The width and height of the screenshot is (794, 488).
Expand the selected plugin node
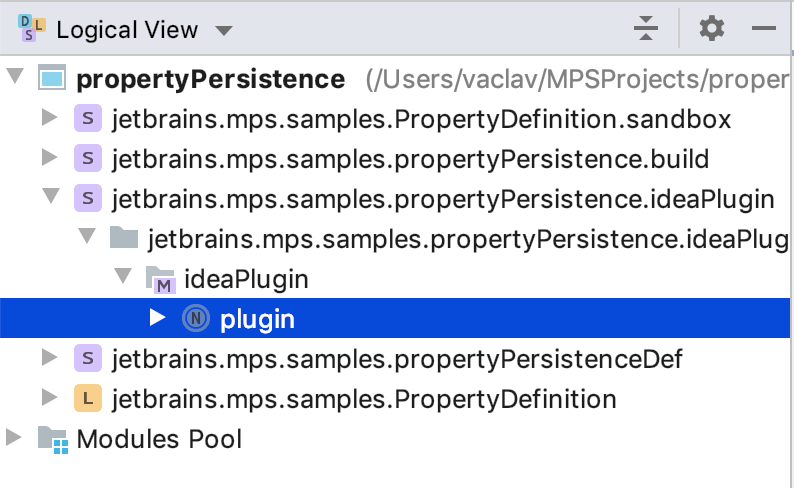[x=157, y=319]
